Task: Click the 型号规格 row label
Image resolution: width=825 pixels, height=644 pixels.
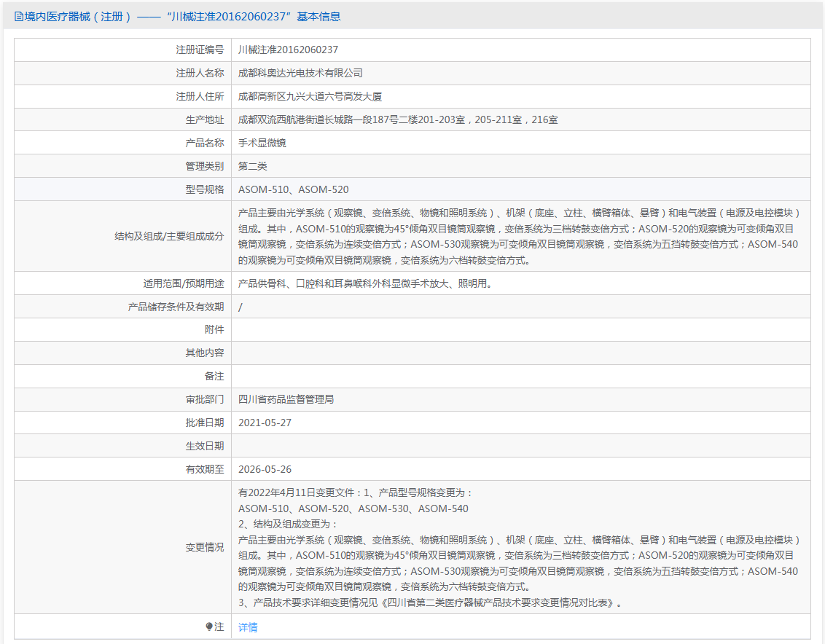Action: click(x=205, y=189)
